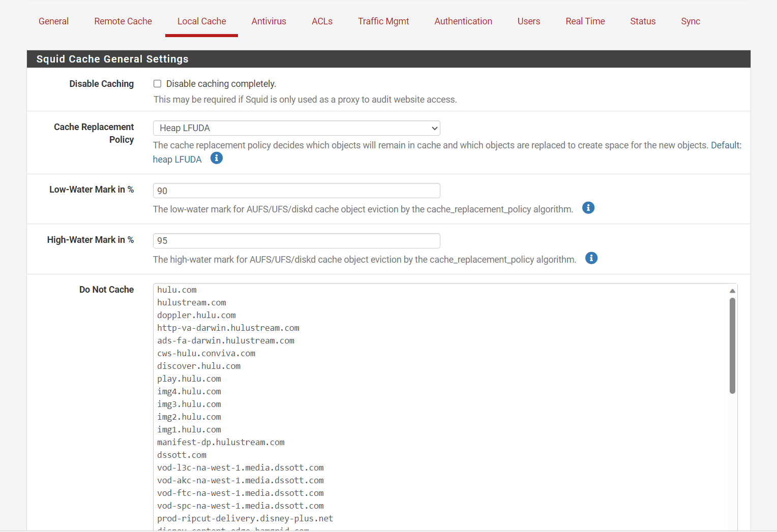The image size is (777, 532).
Task: Go to the ACLs tab
Action: coord(322,21)
